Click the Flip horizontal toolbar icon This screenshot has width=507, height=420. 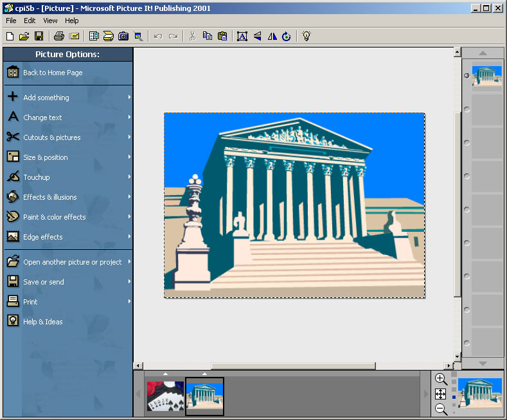tap(272, 36)
